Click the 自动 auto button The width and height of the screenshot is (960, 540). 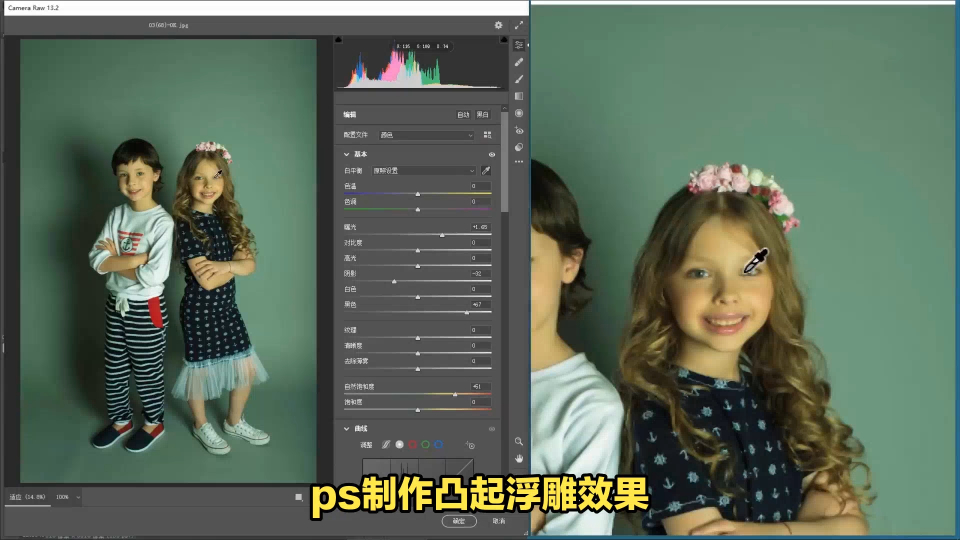pos(463,115)
